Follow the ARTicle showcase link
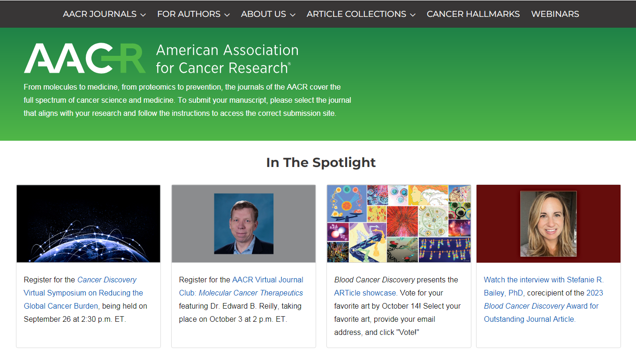This screenshot has width=636, height=364. [x=366, y=293]
